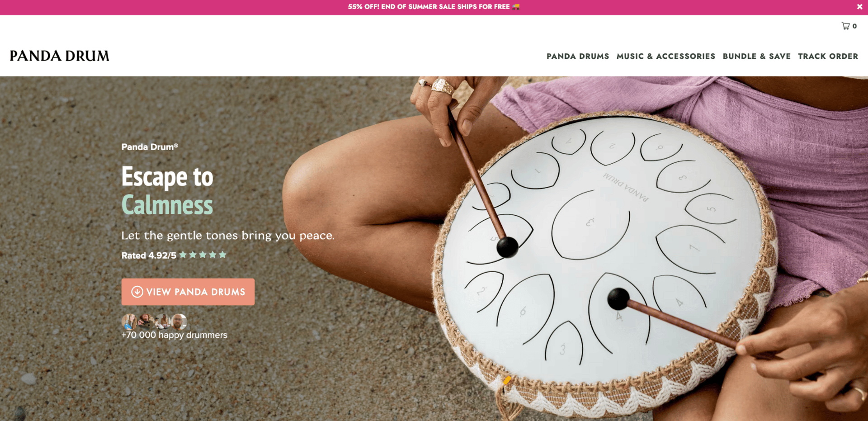Click the Rated 4.92/5 text
The width and height of the screenshot is (868, 421).
click(x=149, y=255)
